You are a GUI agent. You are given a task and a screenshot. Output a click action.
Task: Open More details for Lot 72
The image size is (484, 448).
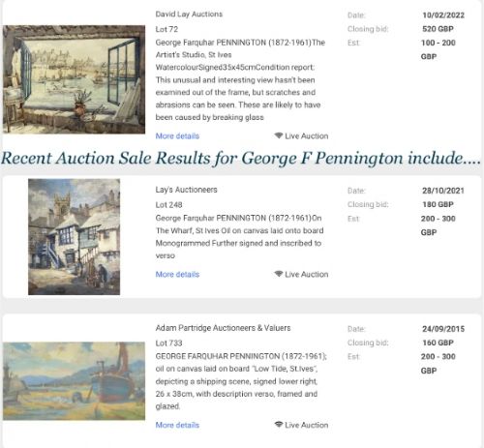[177, 136]
